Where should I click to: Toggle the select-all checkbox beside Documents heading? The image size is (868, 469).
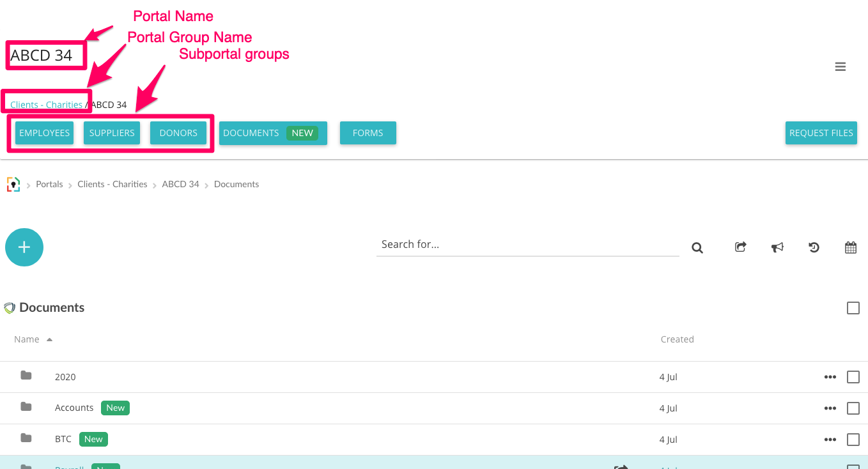(x=853, y=308)
